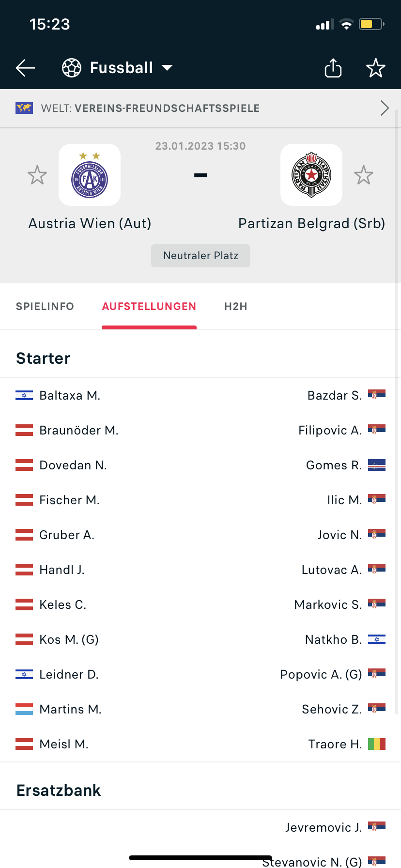Click the Partizan Belgrad club crest
The height and width of the screenshot is (868, 401).
coord(311,175)
